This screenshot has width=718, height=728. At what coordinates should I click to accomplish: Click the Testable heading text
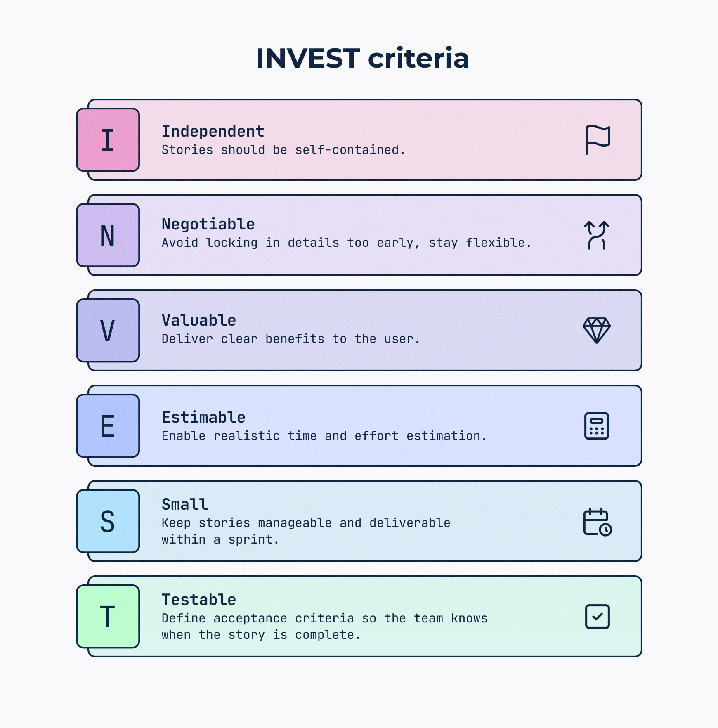tap(199, 600)
